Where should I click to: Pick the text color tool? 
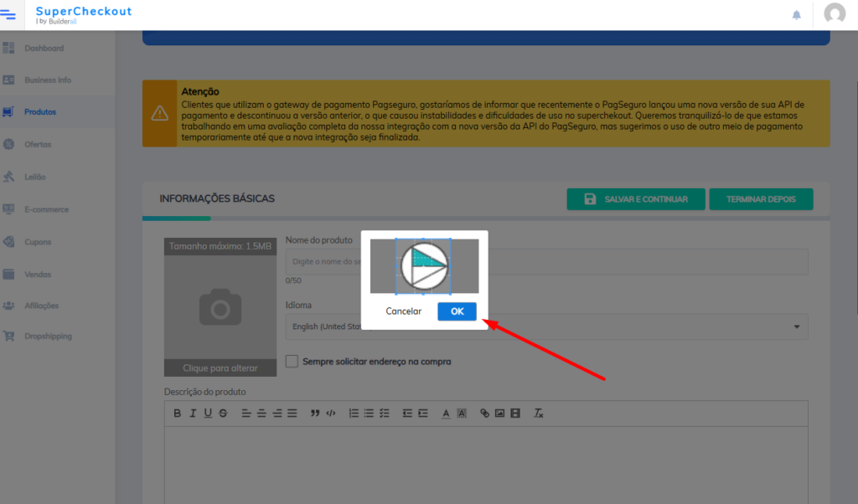pos(447,414)
